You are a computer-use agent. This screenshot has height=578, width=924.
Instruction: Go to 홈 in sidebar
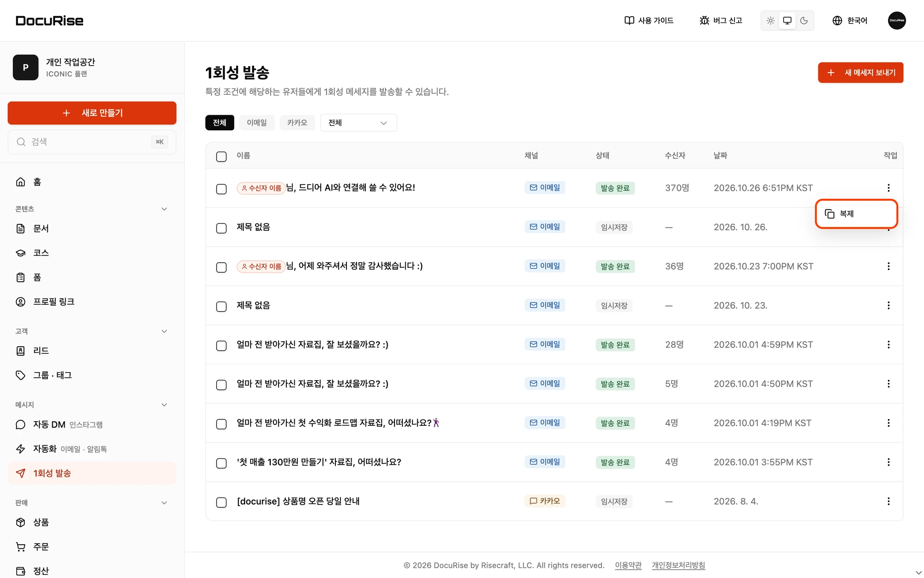(92, 182)
